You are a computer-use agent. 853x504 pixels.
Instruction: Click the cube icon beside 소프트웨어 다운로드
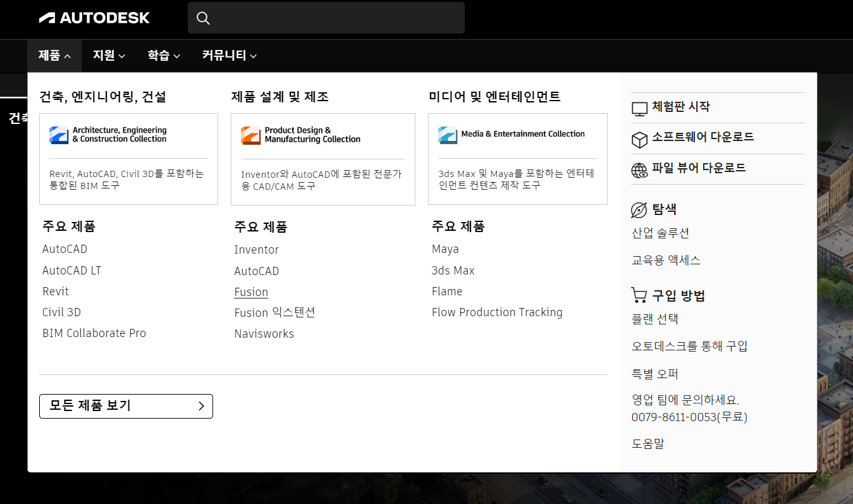pos(640,140)
